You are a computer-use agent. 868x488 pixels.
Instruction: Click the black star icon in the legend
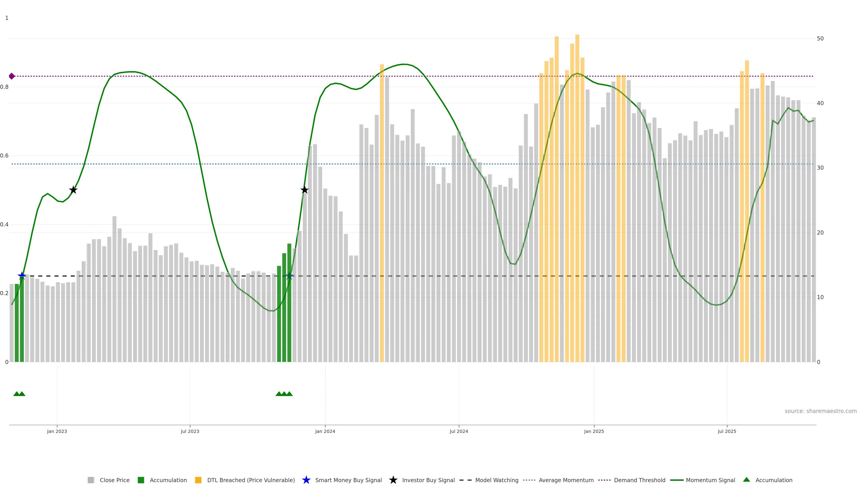pos(393,480)
